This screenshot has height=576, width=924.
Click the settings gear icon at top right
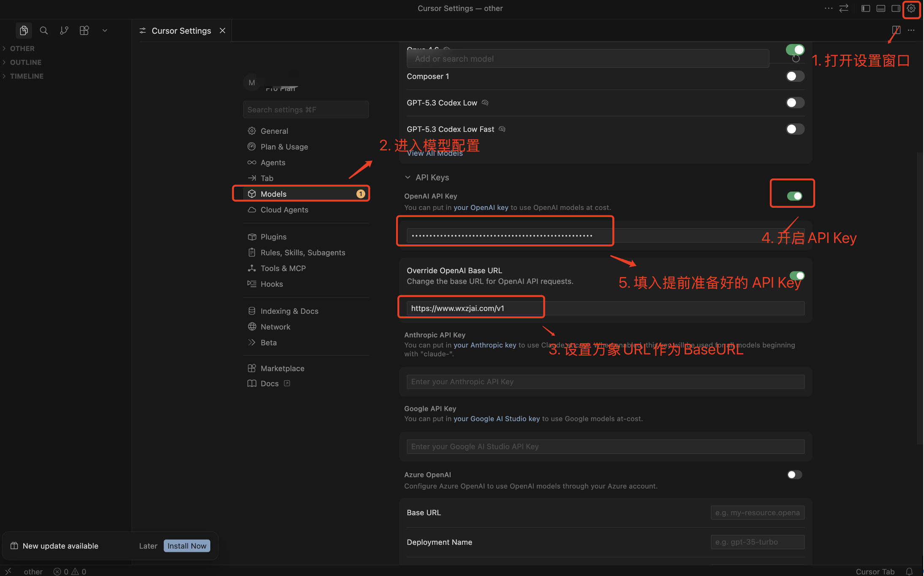point(911,8)
